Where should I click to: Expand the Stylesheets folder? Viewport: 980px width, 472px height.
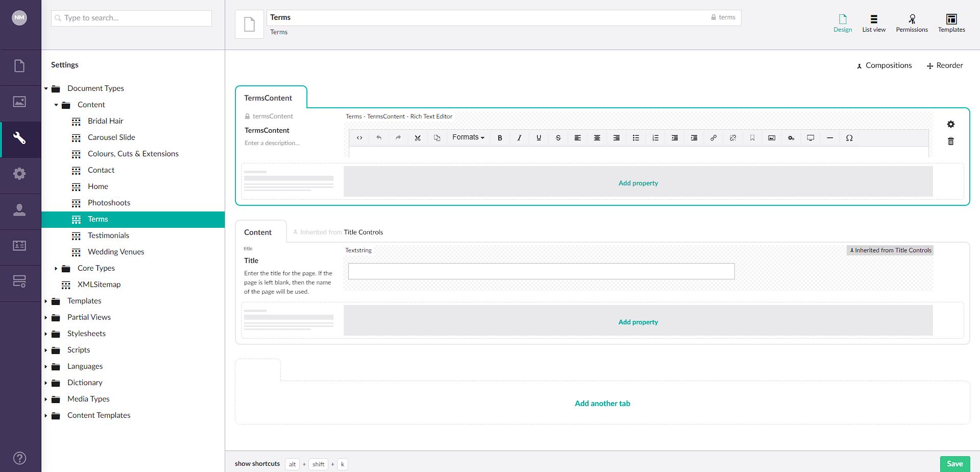(46, 334)
